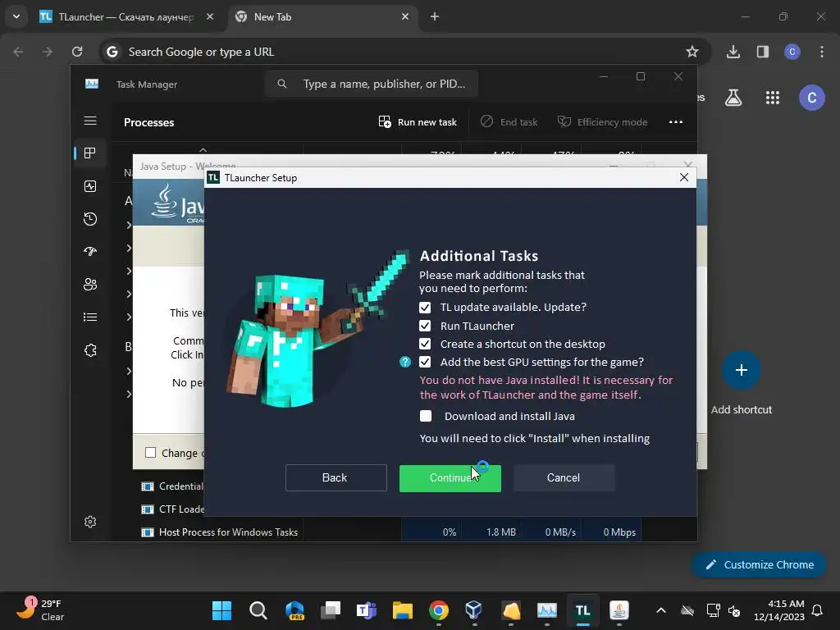The height and width of the screenshot is (630, 840).
Task: Open clock and date 4:15 AM
Action: [x=779, y=610]
